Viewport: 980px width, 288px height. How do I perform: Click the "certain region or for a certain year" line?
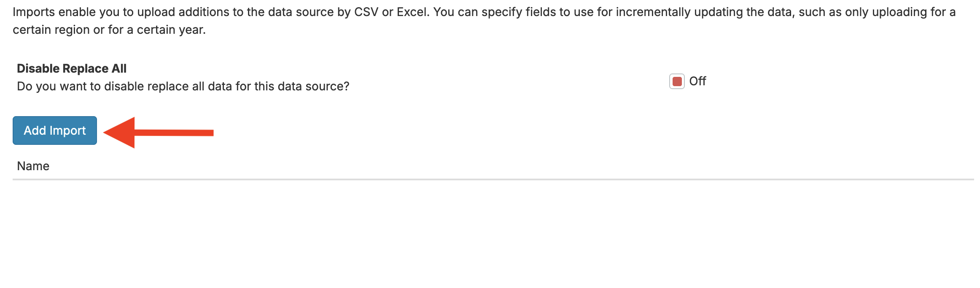(109, 30)
